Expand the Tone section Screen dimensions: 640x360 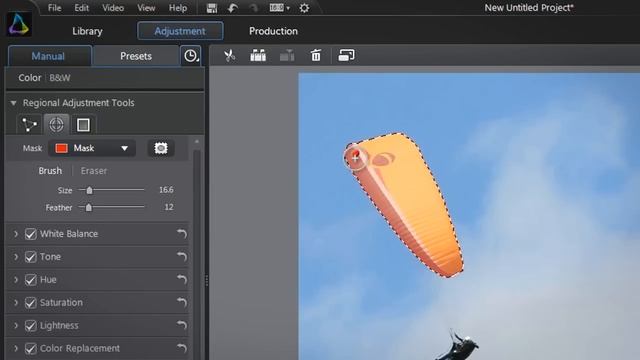[x=16, y=257]
